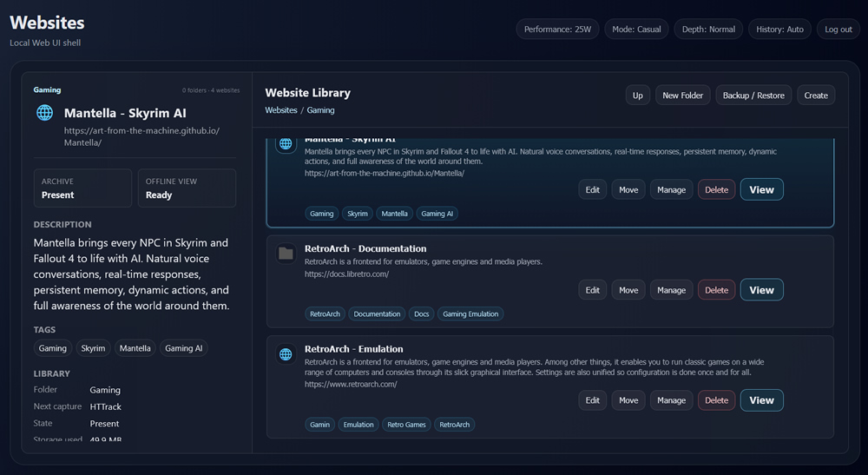Image resolution: width=868 pixels, height=475 pixels.
Task: Toggle the Performance: 25W pill
Action: pyautogui.click(x=557, y=30)
